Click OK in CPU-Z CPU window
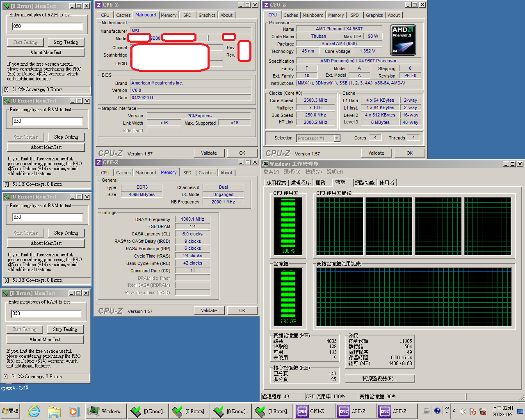This screenshot has height=420, width=525. point(409,153)
